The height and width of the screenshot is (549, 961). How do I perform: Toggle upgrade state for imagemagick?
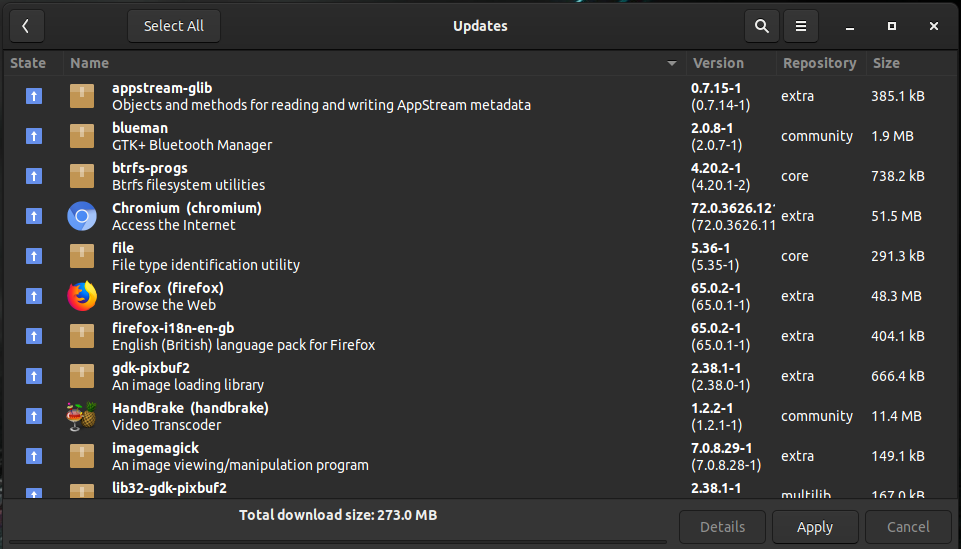(34, 456)
